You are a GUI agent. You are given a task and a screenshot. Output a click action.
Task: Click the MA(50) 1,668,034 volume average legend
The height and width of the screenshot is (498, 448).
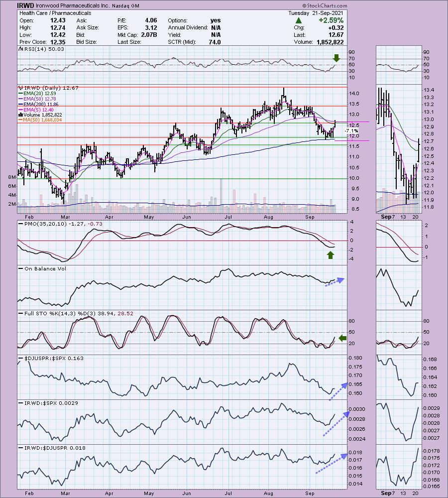point(40,120)
